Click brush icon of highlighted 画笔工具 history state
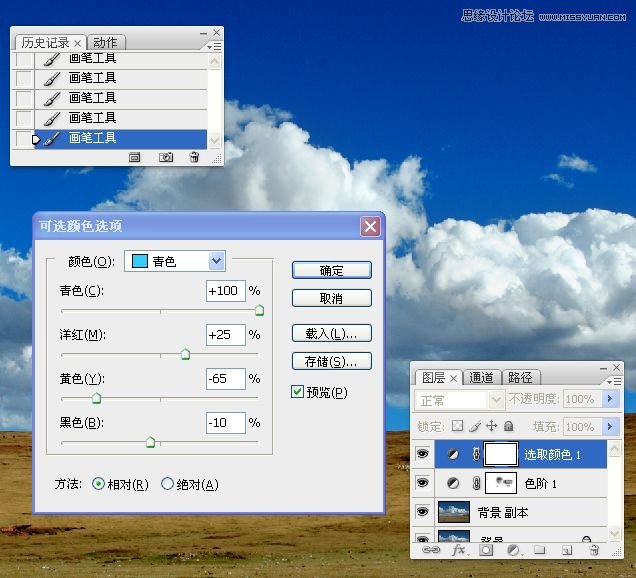The image size is (636, 578). pyautogui.click(x=52, y=139)
